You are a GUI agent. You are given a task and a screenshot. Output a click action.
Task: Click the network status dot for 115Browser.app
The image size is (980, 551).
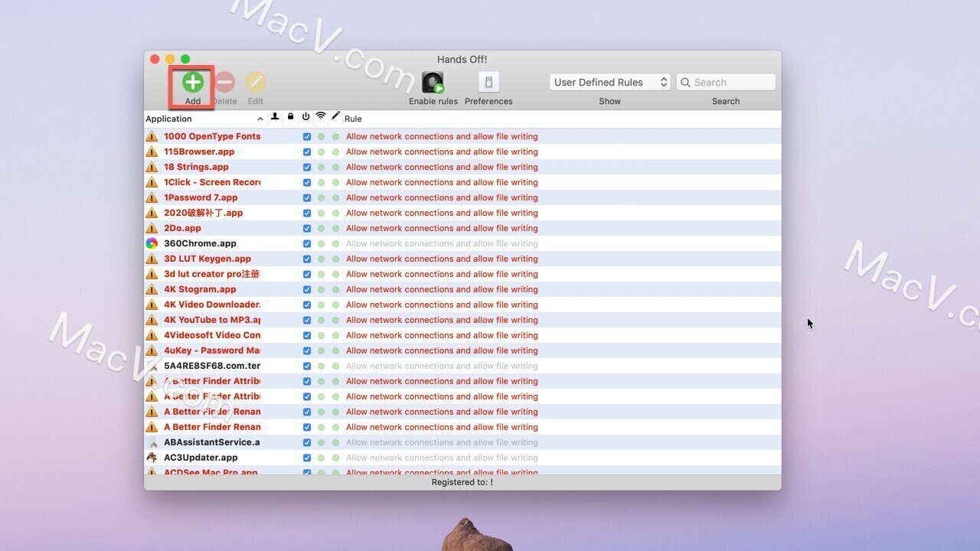321,152
